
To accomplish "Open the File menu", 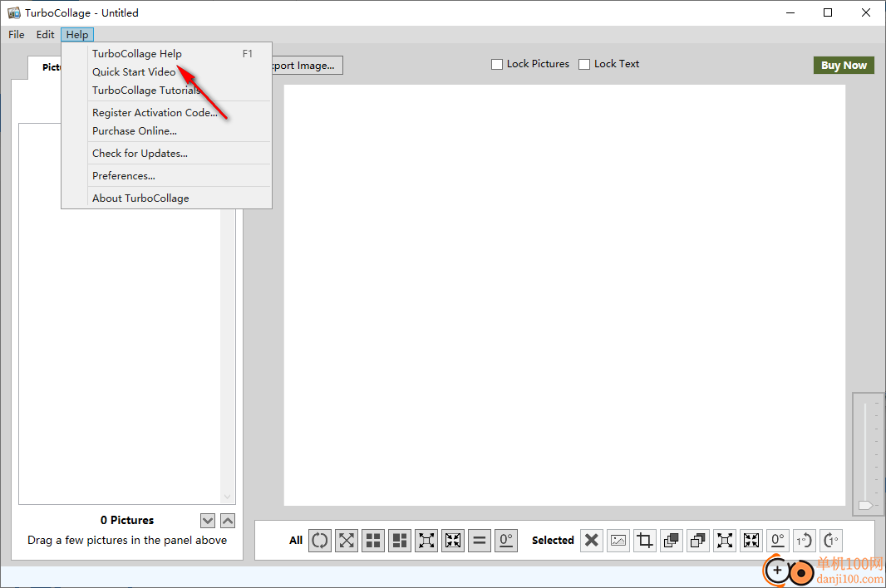I will [x=17, y=34].
